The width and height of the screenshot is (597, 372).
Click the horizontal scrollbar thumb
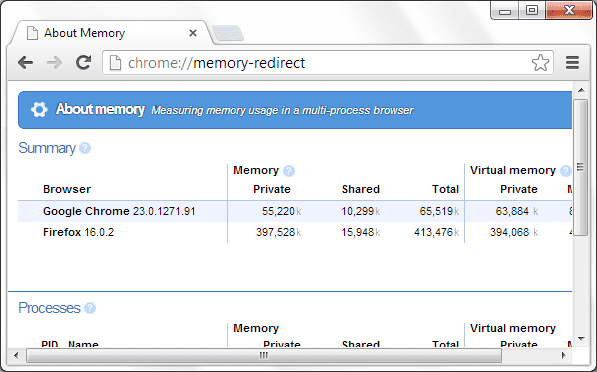coord(263,356)
